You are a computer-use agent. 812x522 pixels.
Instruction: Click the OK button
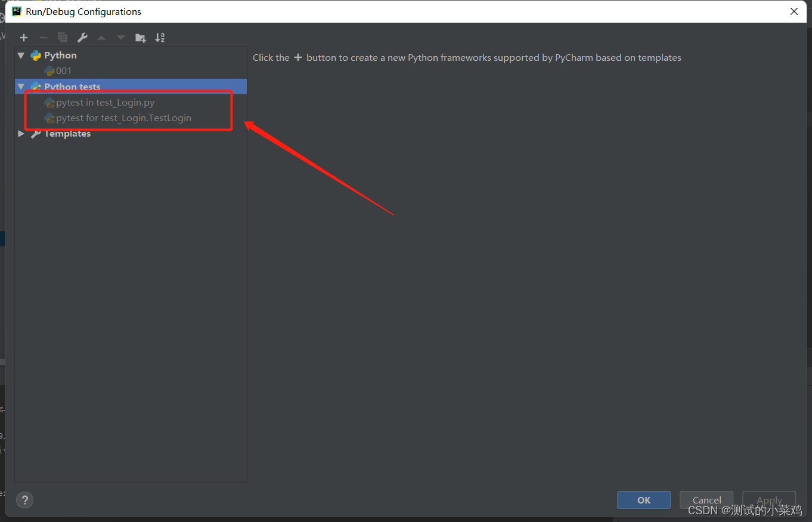click(644, 500)
